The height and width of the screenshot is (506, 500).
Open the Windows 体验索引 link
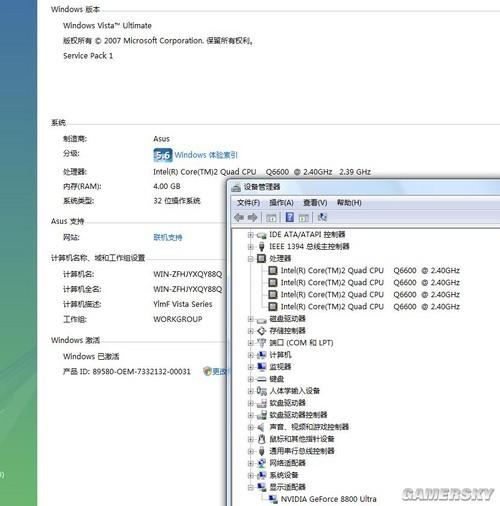point(206,155)
